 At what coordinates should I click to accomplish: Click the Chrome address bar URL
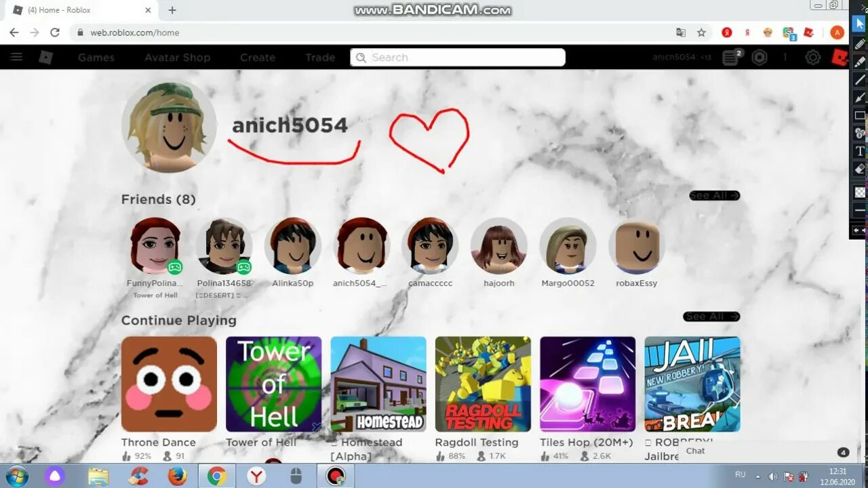click(135, 33)
